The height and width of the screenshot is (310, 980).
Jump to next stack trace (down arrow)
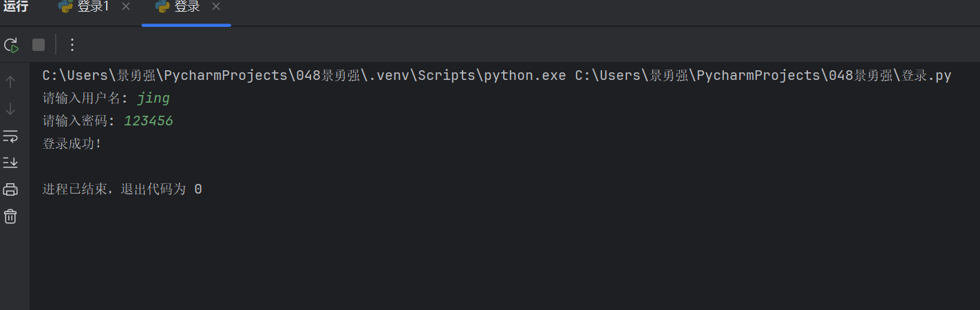(10, 109)
